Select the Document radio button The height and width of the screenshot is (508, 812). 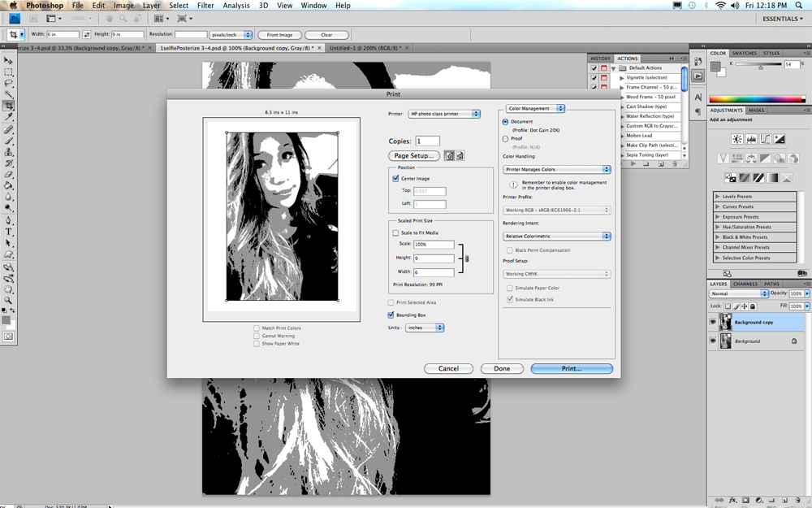(505, 121)
